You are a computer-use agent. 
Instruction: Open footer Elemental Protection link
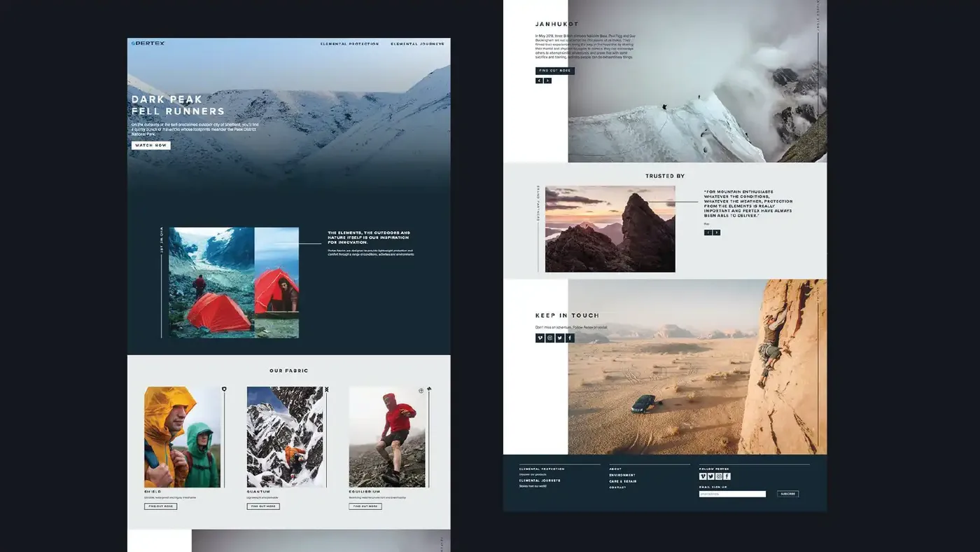coord(542,469)
